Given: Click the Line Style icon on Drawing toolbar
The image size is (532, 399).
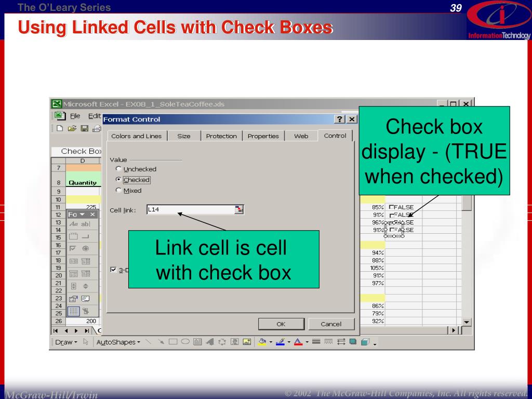Looking at the screenshot, I should [316, 342].
